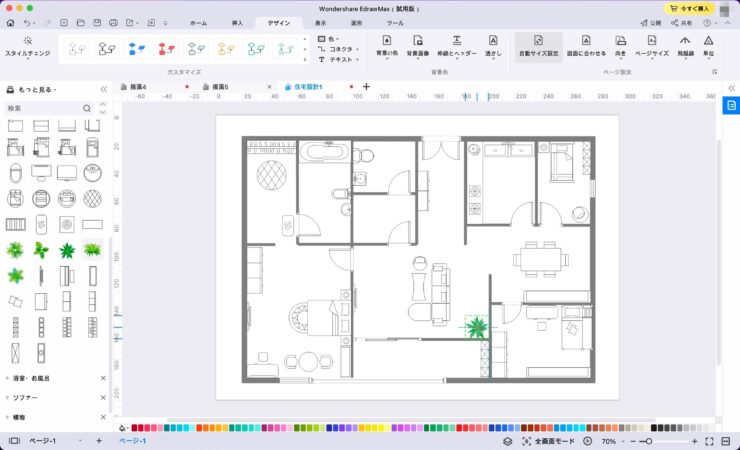Click the 今すぐ購入 buy now button
The width and height of the screenshot is (740, 450).
click(690, 8)
